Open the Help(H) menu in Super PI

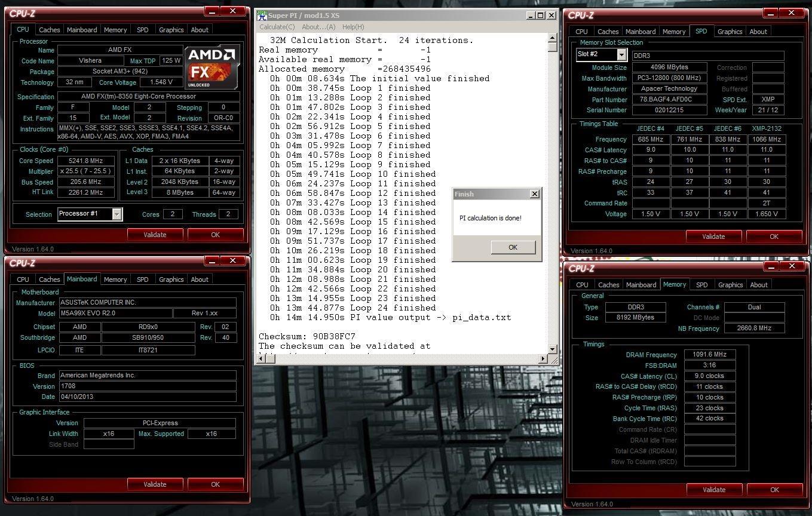[x=353, y=27]
